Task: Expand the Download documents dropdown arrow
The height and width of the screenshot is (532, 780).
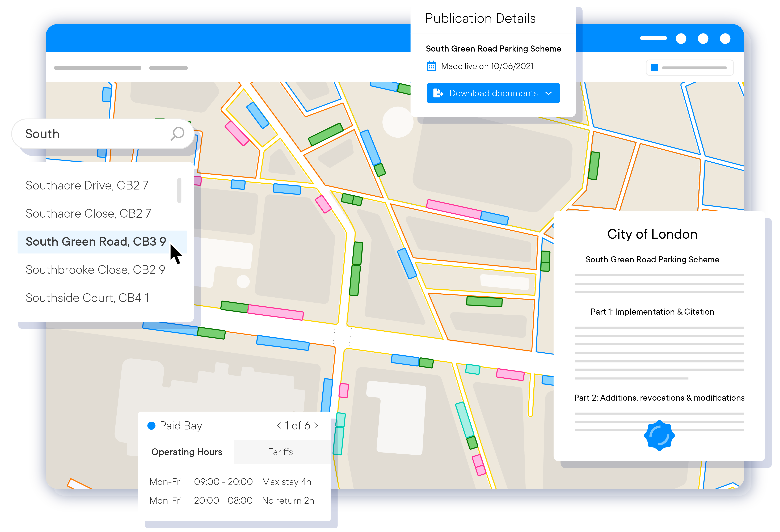Action: coord(548,93)
